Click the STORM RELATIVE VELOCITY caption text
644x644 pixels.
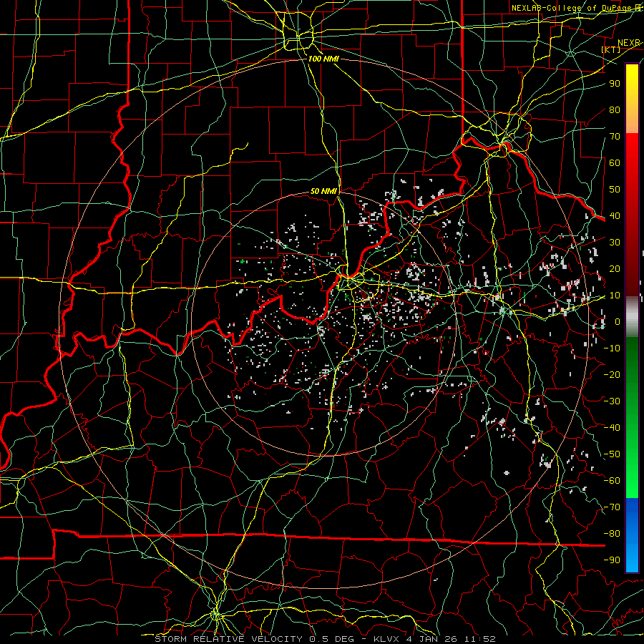tap(228, 639)
